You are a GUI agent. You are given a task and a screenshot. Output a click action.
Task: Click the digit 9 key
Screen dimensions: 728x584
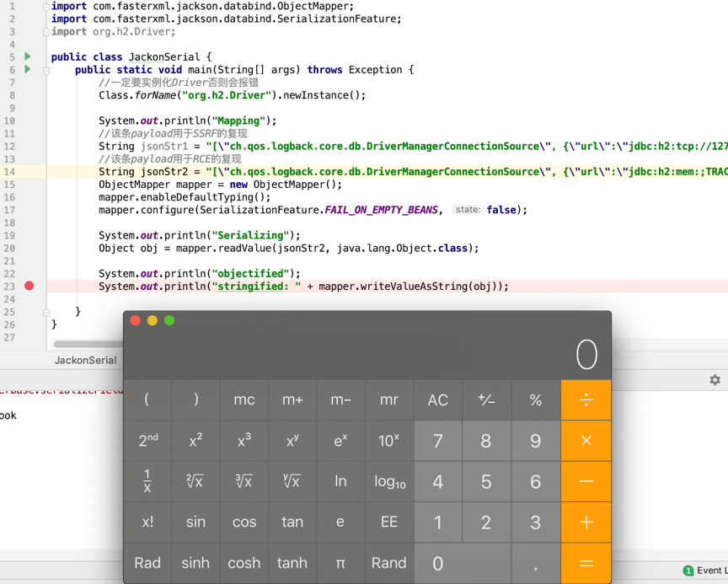536,441
